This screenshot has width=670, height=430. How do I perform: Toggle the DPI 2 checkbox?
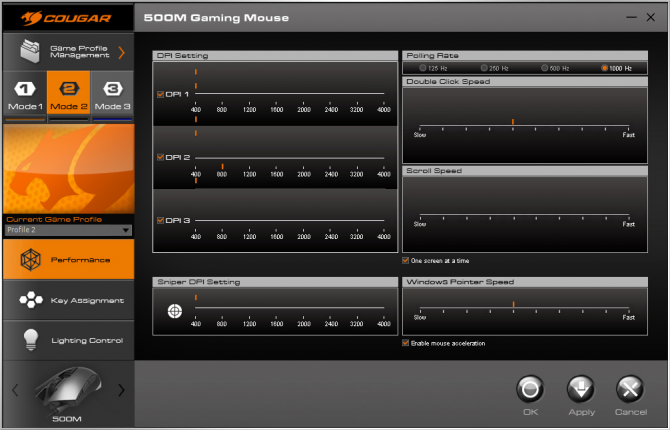click(x=161, y=157)
